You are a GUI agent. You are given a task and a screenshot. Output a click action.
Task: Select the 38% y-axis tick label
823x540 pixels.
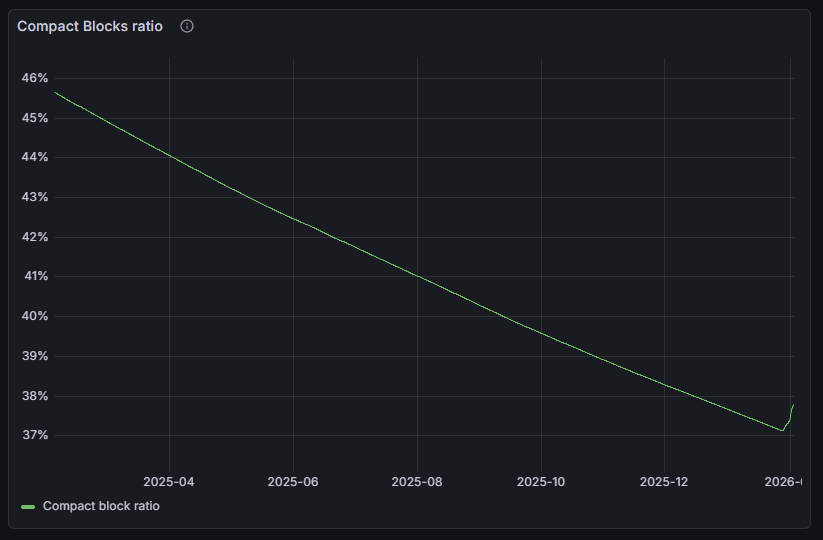click(34, 396)
